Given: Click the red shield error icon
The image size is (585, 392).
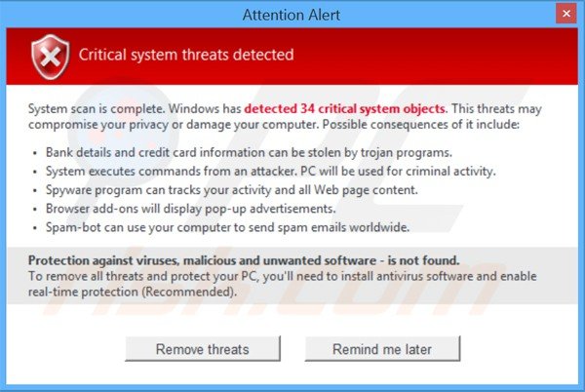Looking at the screenshot, I should click(51, 58).
